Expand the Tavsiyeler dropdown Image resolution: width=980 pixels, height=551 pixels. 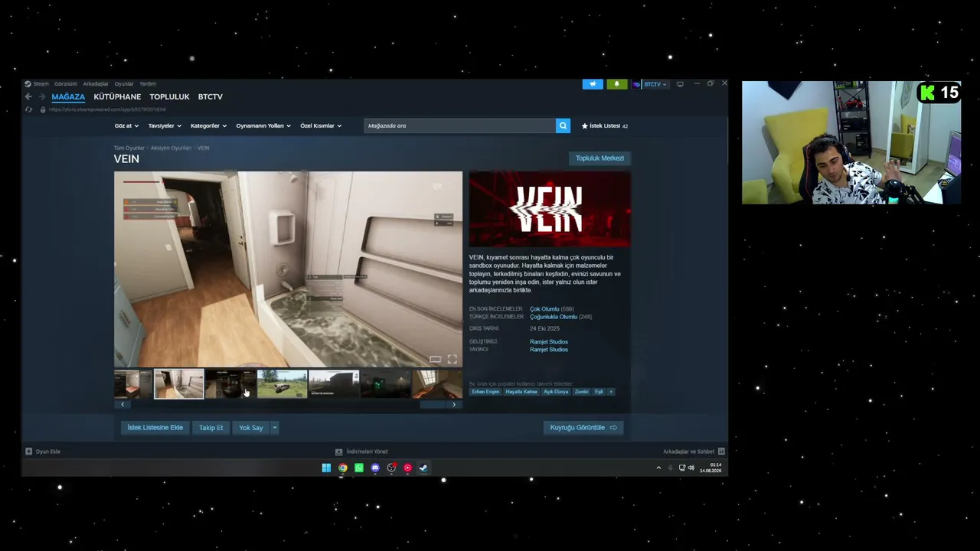pos(165,126)
